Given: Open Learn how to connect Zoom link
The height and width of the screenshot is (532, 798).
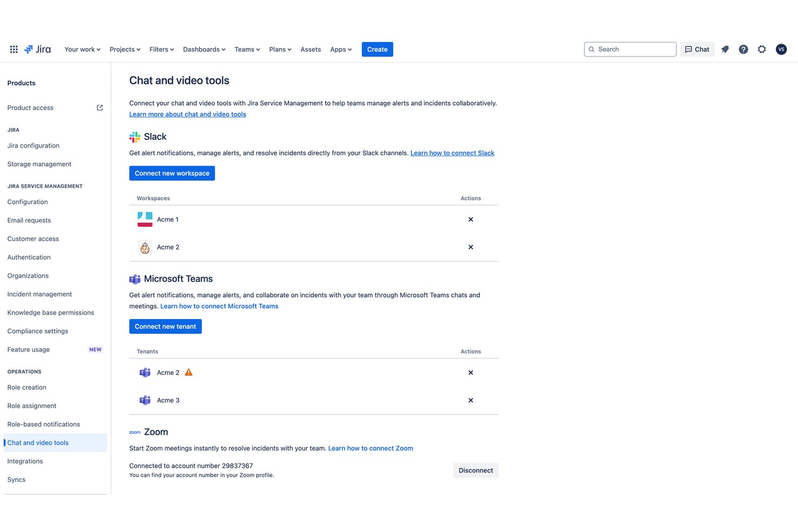Looking at the screenshot, I should 370,448.
